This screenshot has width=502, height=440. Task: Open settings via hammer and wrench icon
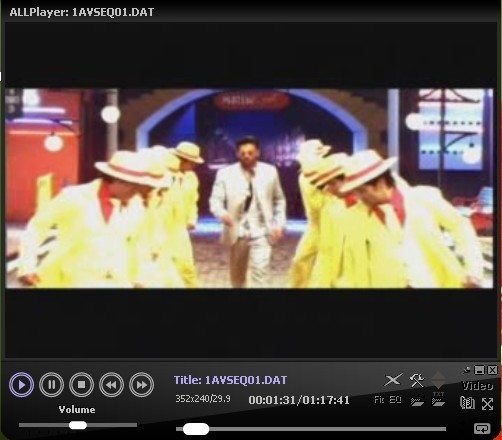(417, 380)
